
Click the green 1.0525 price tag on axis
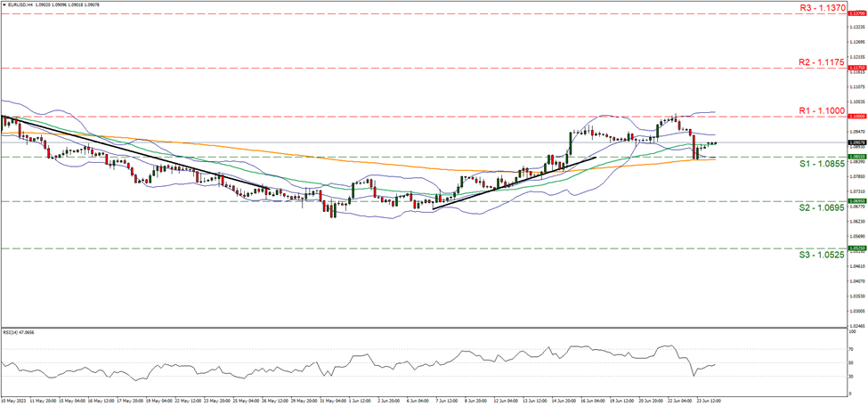[x=856, y=248]
